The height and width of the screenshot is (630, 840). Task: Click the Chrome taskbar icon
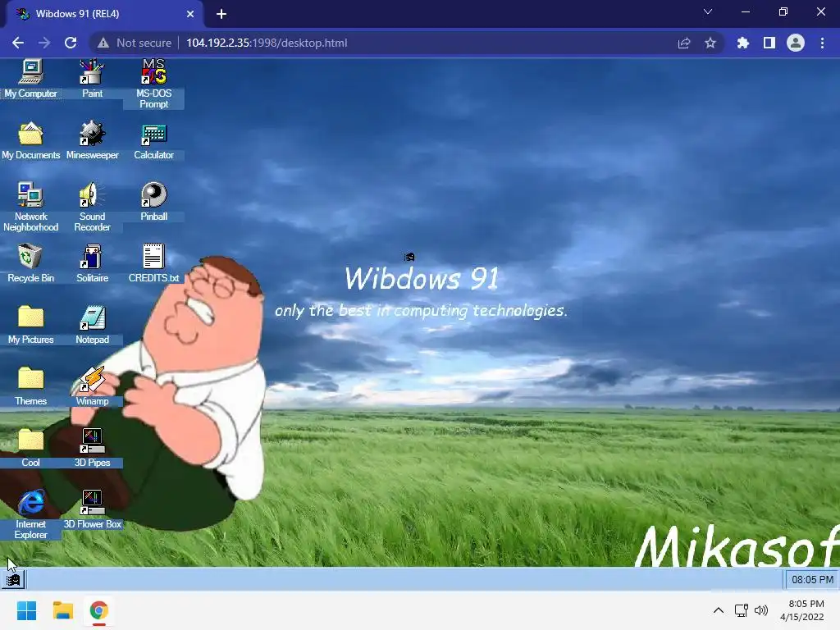(98, 610)
